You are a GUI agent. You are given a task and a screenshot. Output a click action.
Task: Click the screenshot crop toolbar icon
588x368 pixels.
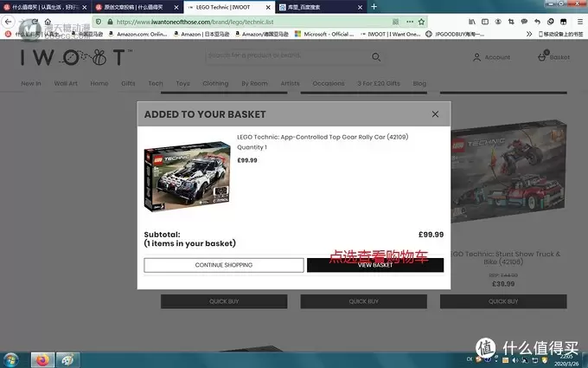511,22
